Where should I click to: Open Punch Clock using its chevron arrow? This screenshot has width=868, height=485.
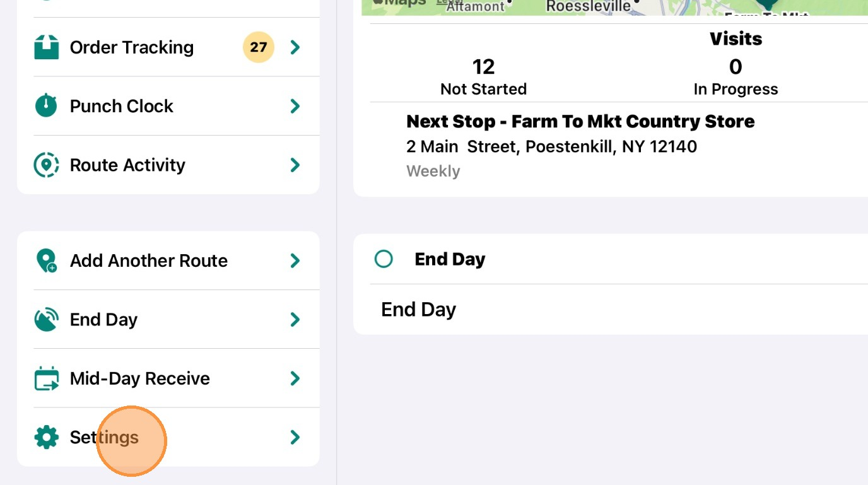click(295, 106)
